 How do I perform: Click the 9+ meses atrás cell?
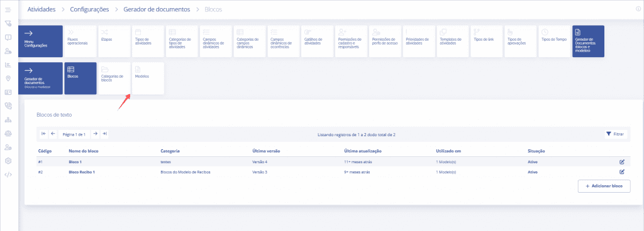(357, 172)
